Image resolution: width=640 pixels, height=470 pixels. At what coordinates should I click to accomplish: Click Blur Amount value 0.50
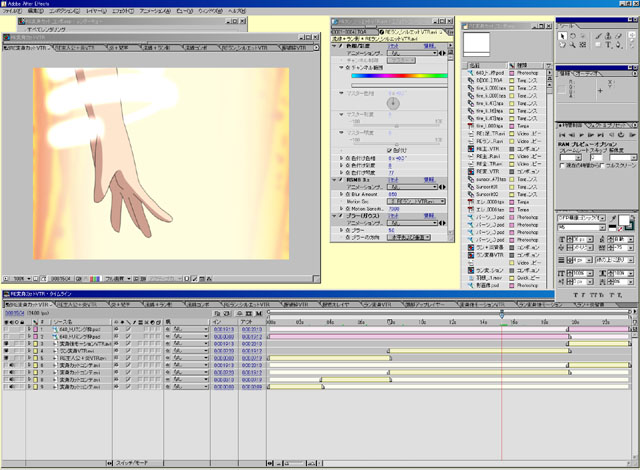click(x=393, y=194)
